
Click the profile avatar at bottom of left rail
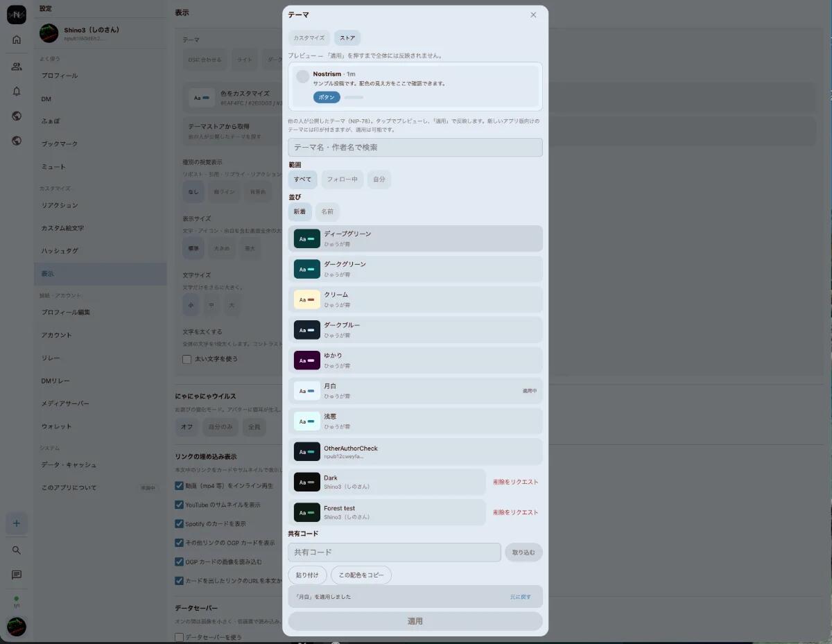tap(17, 627)
